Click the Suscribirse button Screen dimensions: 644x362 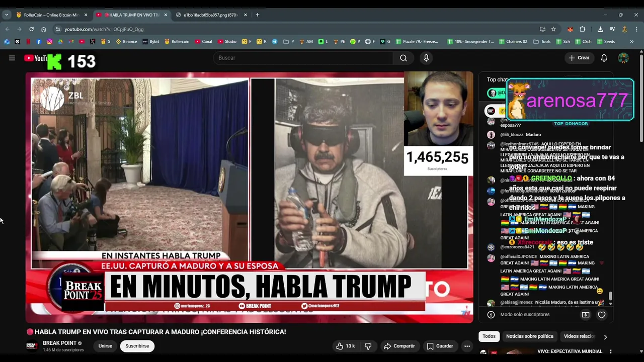tap(137, 346)
